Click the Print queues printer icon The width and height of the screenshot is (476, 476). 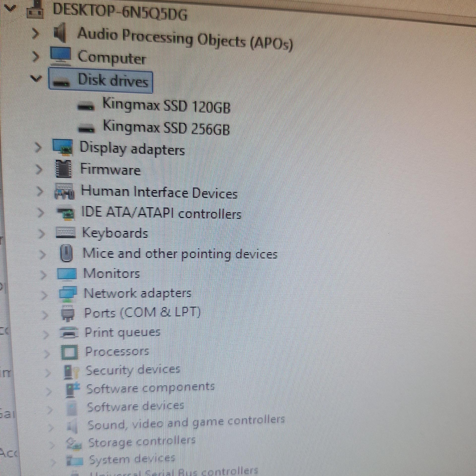(x=69, y=333)
